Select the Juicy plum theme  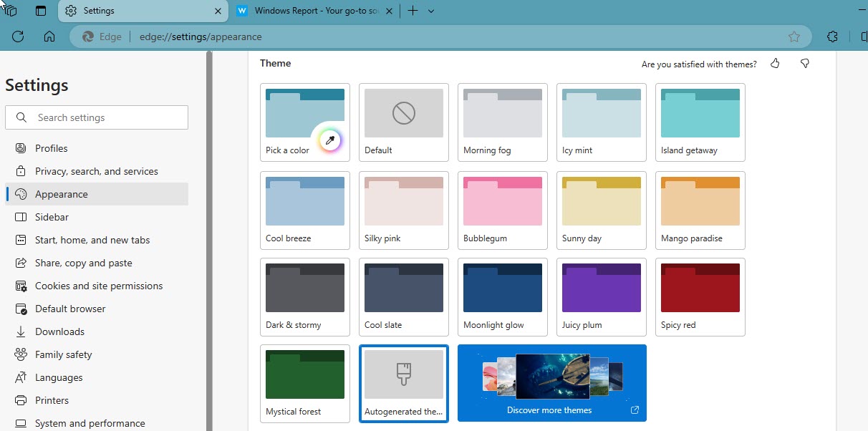(602, 297)
